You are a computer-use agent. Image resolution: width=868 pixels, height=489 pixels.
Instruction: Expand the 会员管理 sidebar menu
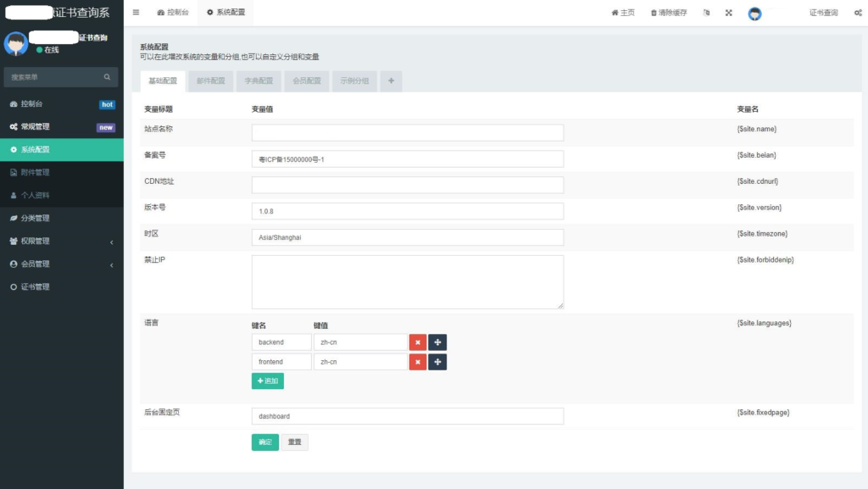pos(37,263)
